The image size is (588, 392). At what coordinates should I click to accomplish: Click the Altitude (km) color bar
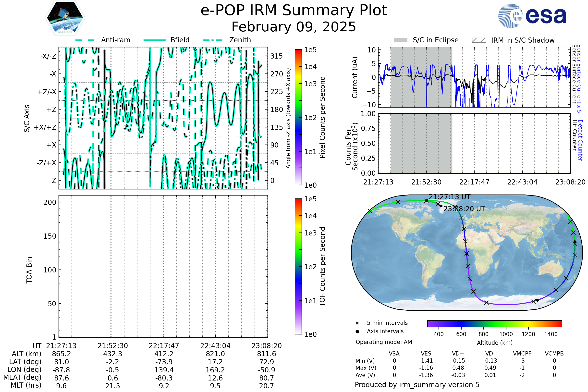tap(494, 323)
